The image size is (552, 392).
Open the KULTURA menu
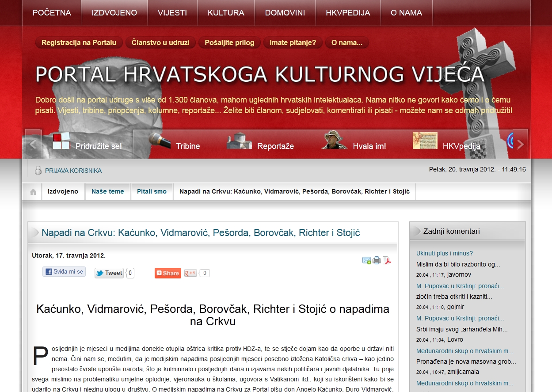coord(226,13)
